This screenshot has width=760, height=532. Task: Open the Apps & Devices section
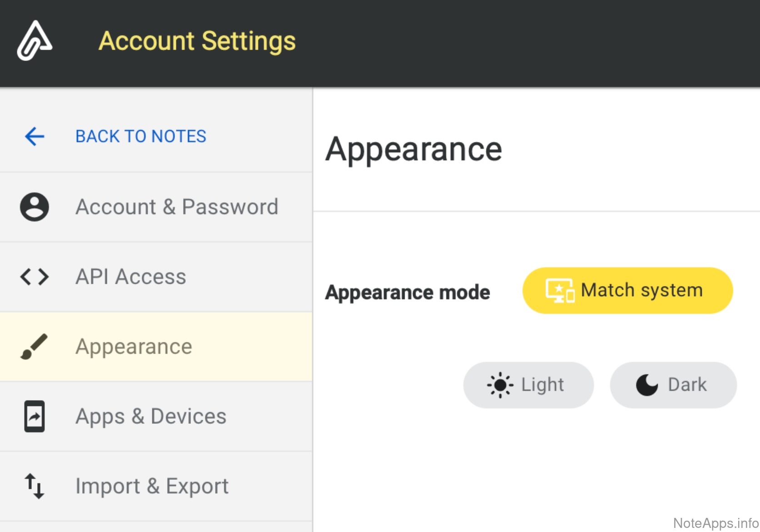151,416
